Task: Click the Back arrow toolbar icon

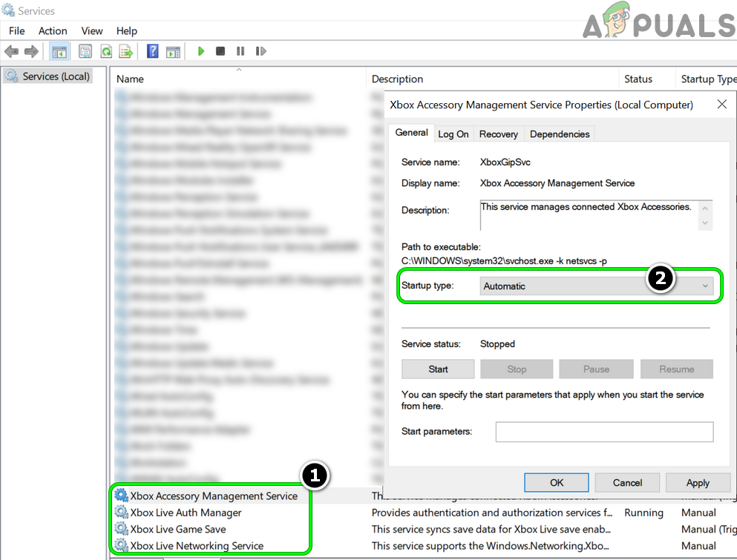Action: [x=12, y=51]
